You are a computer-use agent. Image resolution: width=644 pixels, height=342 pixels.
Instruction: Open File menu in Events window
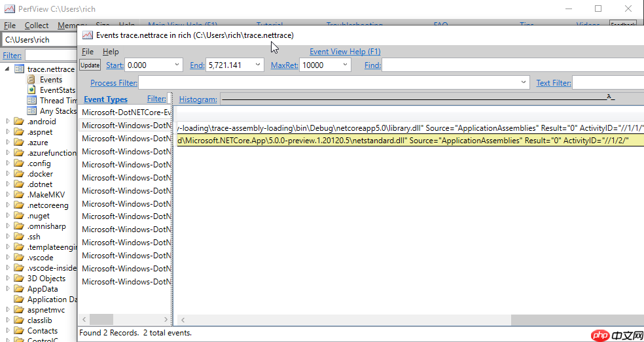88,52
